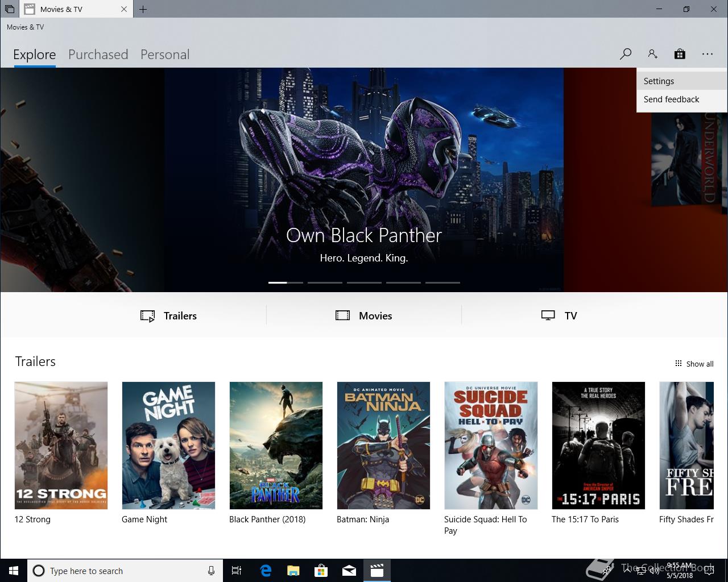Switch to the Explore tab

35,55
